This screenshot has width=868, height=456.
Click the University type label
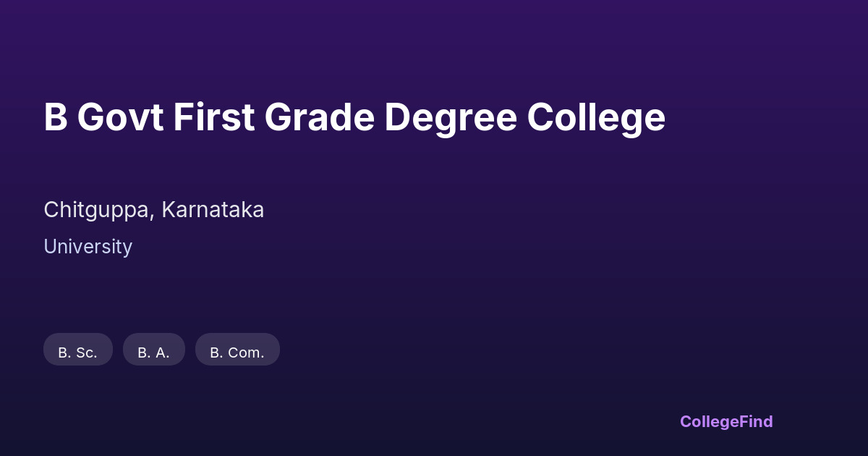[x=88, y=246]
